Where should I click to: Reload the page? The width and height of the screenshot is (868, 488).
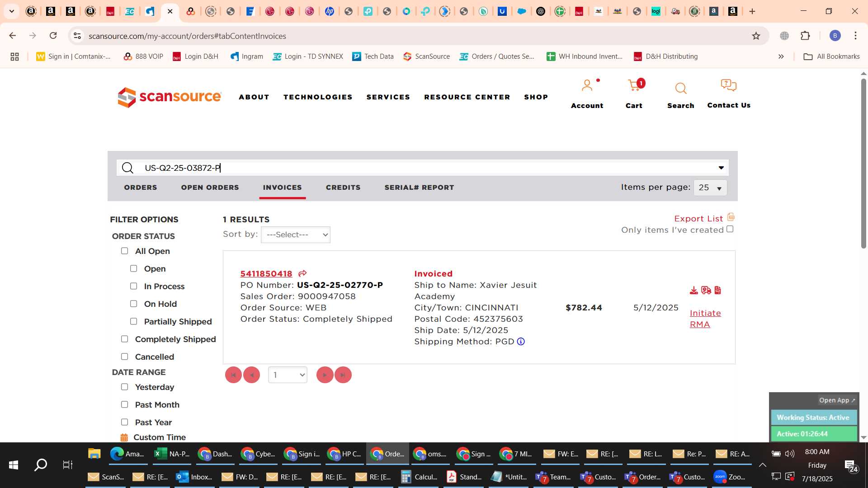(x=53, y=36)
